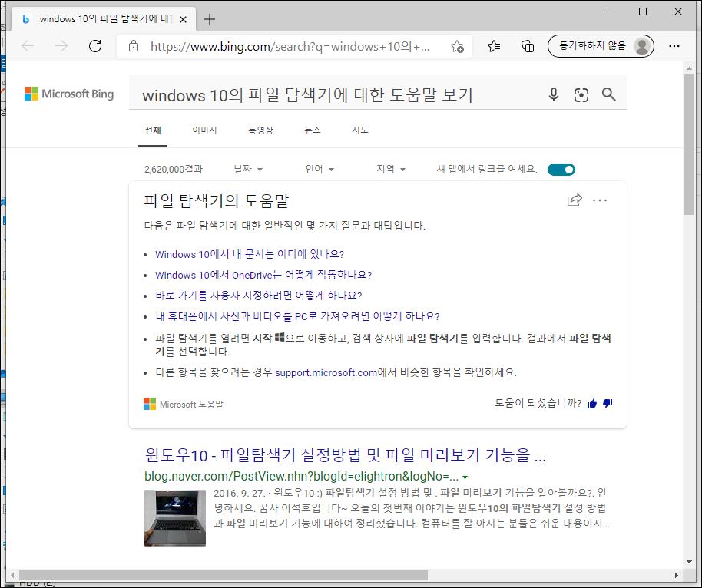Switch to the 지도 tab
This screenshot has width=702, height=588.
pyautogui.click(x=360, y=130)
